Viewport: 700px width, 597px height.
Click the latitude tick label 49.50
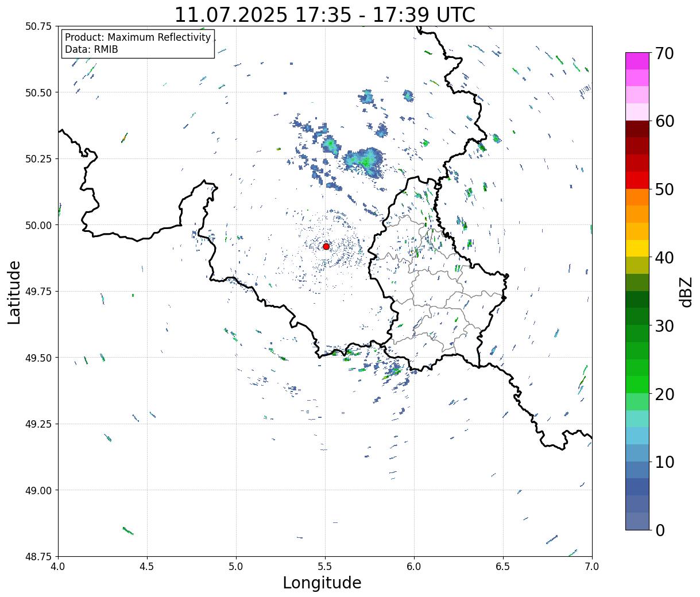(x=38, y=358)
